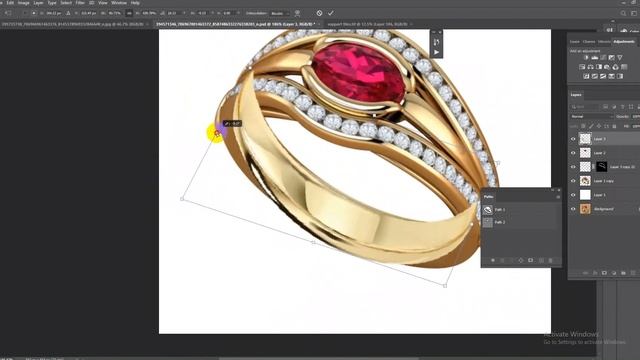640x360 pixels.
Task: Add a Brightness/Contrast adjustment
Action: coord(586,58)
